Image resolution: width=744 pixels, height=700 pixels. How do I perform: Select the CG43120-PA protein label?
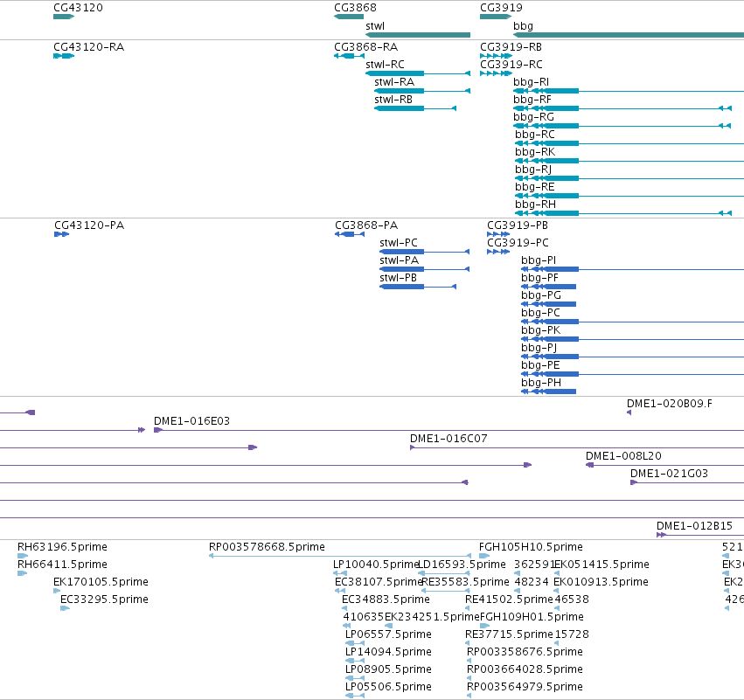tap(89, 225)
